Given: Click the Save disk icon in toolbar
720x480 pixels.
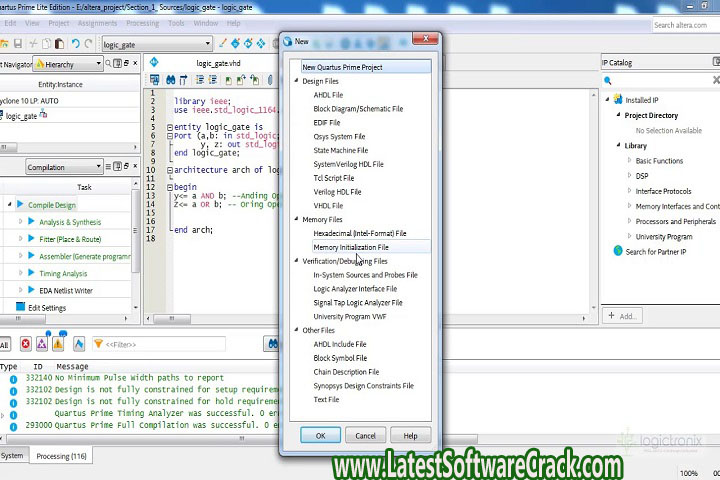Looking at the screenshot, I should (17, 44).
